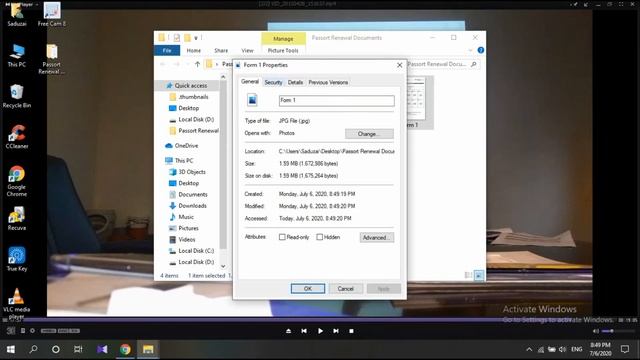The width and height of the screenshot is (640, 360).
Task: Enable the Read-only attribute checkbox
Action: [282, 237]
